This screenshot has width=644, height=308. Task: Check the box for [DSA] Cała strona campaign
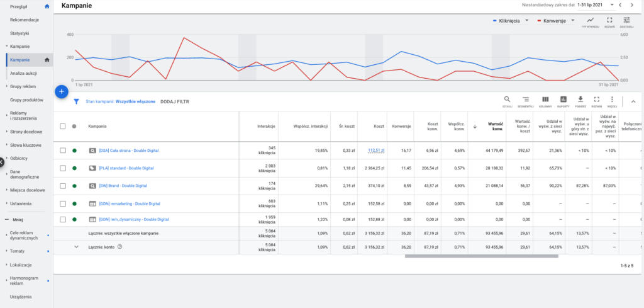pos(62,151)
